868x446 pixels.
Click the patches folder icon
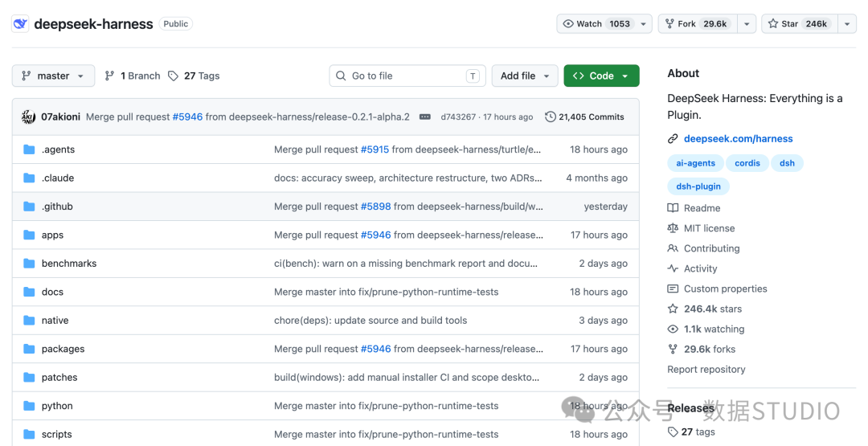[x=30, y=378]
